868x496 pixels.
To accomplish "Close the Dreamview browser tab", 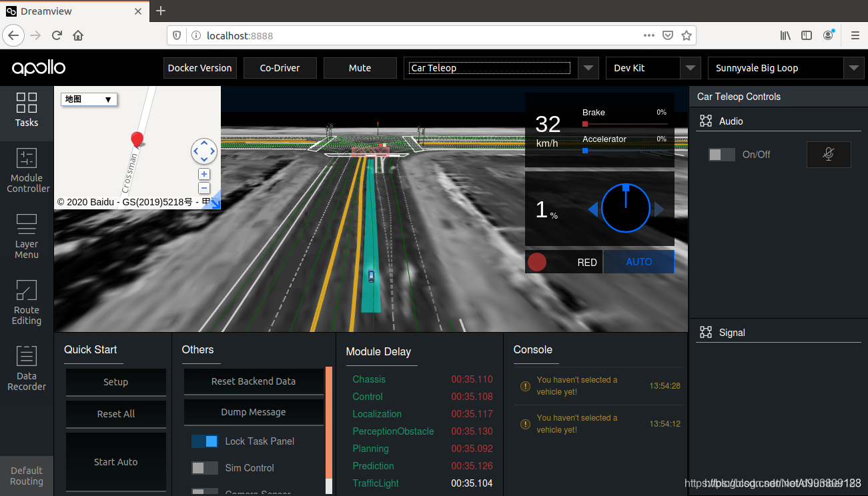I will [x=138, y=11].
